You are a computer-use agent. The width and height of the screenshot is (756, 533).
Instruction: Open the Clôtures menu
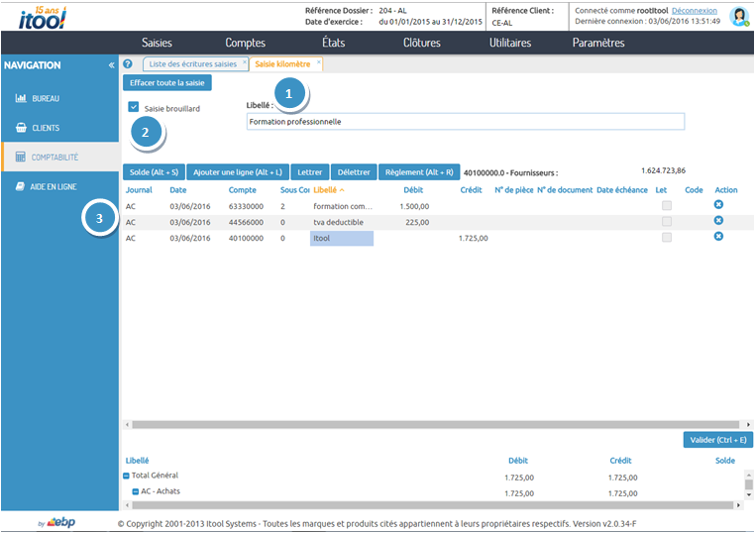point(422,43)
